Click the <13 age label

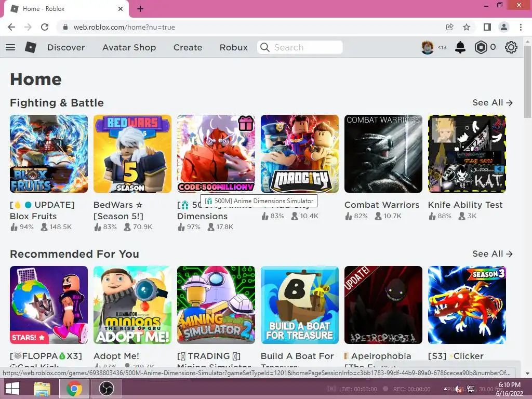point(442,47)
